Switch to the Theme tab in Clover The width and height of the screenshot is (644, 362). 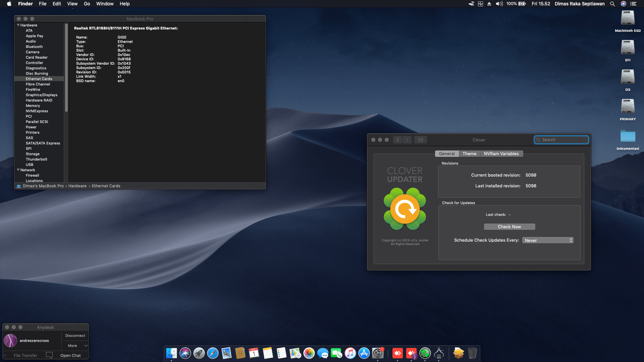pos(469,154)
